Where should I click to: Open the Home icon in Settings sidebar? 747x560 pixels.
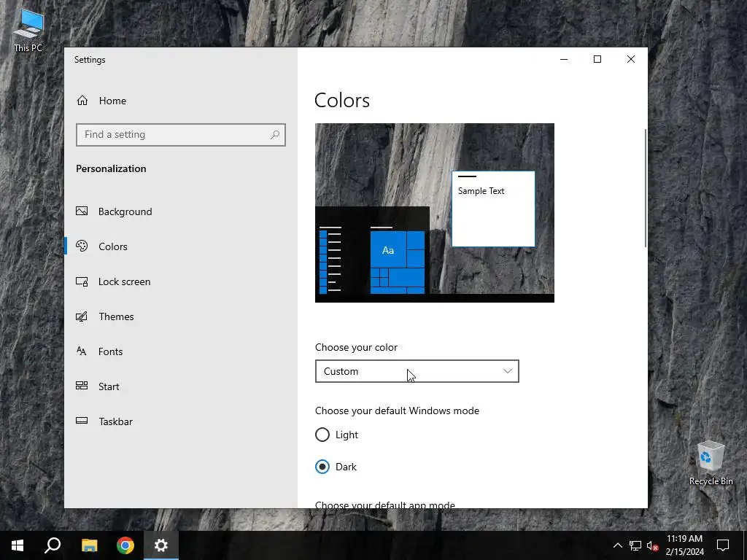pos(82,101)
